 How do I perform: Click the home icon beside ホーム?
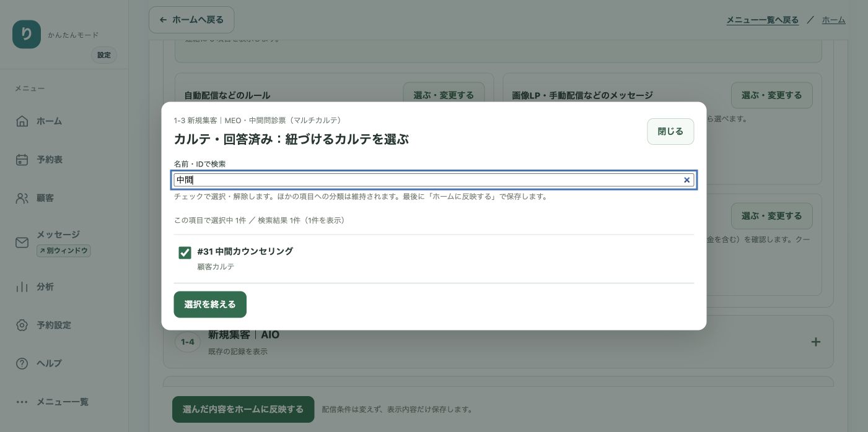tap(22, 121)
